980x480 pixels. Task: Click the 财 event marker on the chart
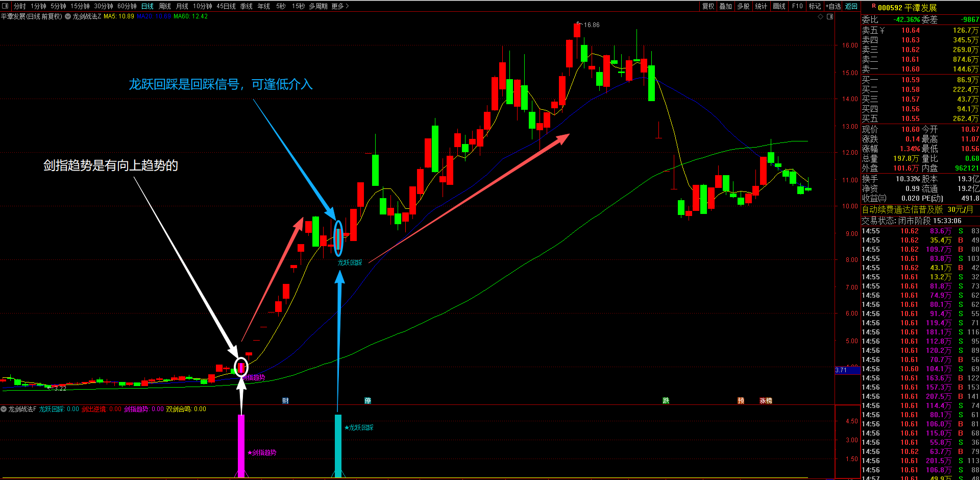pos(285,401)
